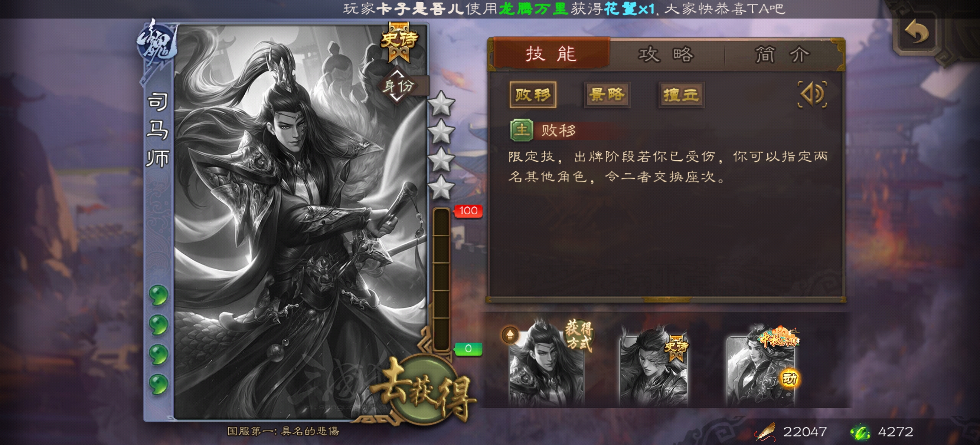Expand the skill panel bottom handle
The width and height of the screenshot is (980, 445).
coord(666,300)
